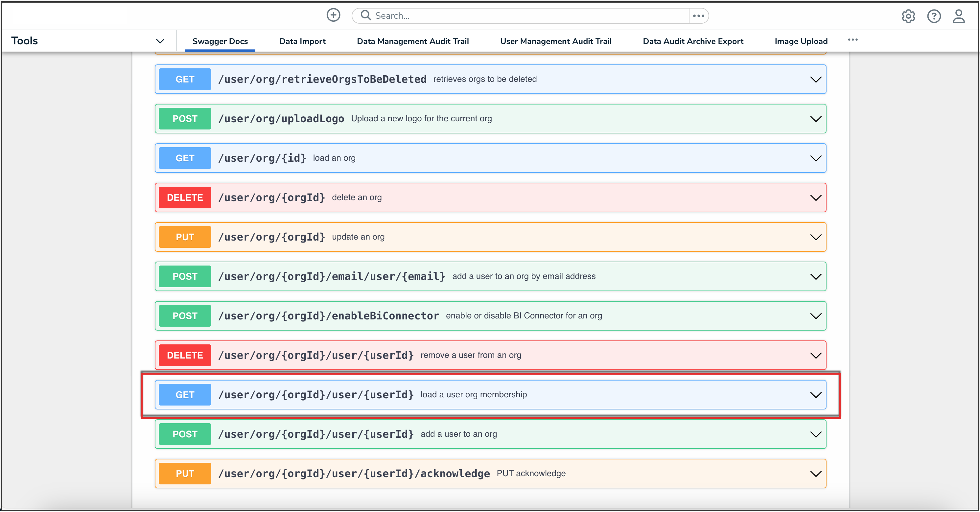Open the settings gear icon
980x512 pixels.
click(909, 15)
